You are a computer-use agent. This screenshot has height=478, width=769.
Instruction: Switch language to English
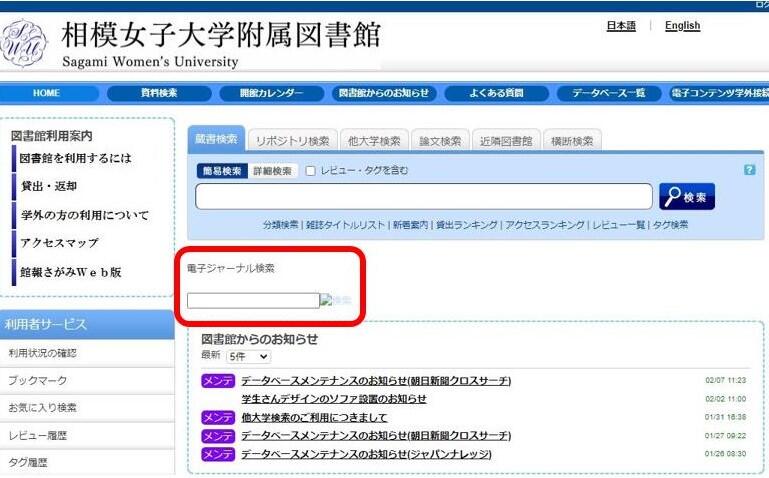coord(682,26)
